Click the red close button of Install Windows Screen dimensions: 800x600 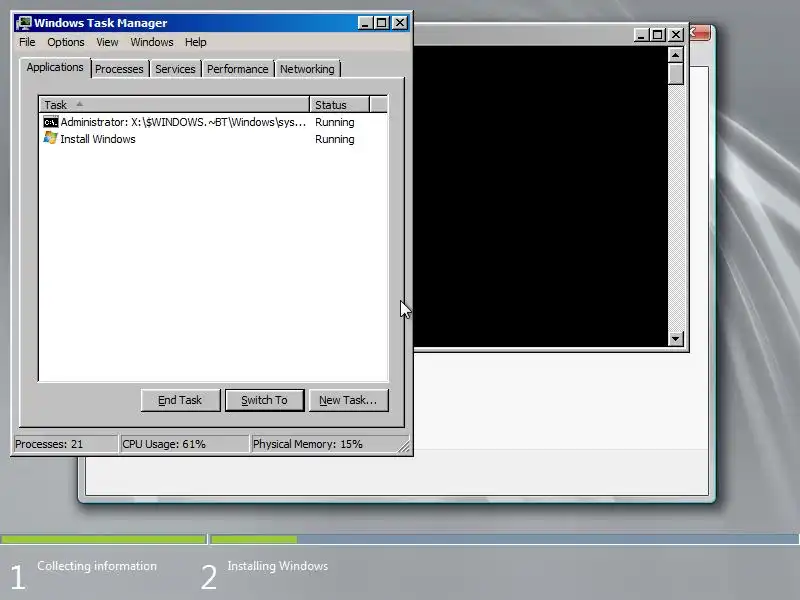pyautogui.click(x=700, y=33)
